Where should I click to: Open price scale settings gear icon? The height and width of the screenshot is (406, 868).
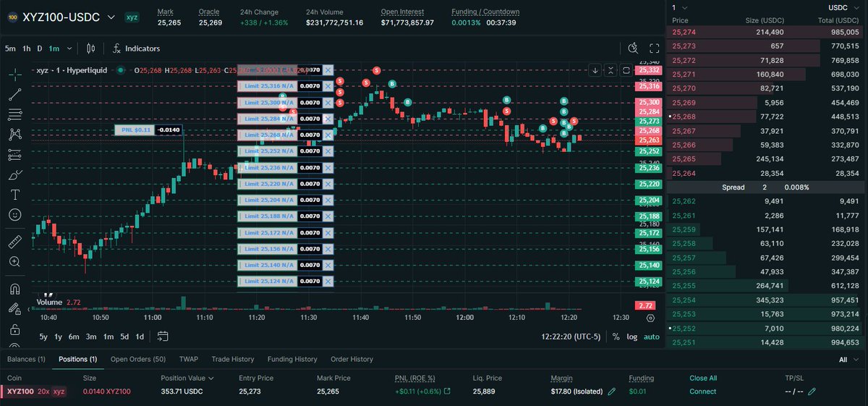click(x=650, y=318)
